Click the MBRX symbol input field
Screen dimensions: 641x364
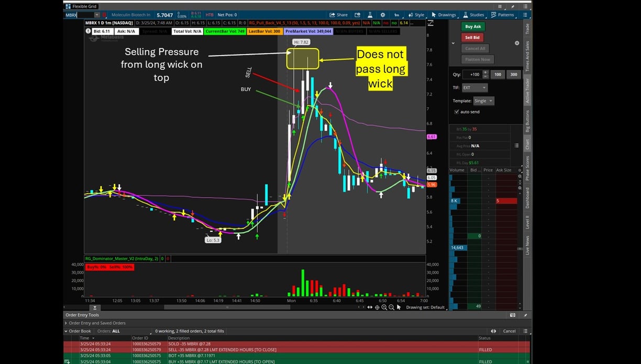pyautogui.click(x=79, y=15)
